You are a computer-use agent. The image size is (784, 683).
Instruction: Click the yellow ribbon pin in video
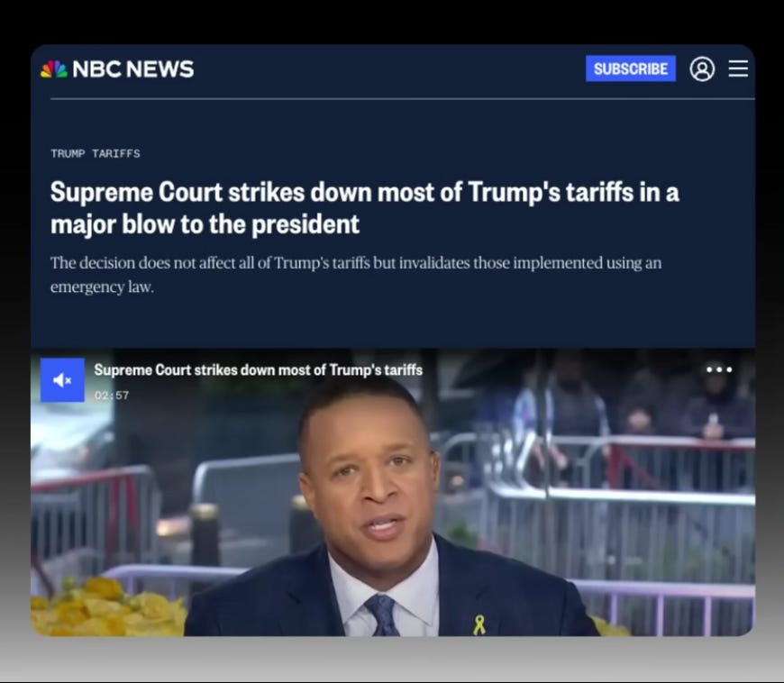pos(479,625)
